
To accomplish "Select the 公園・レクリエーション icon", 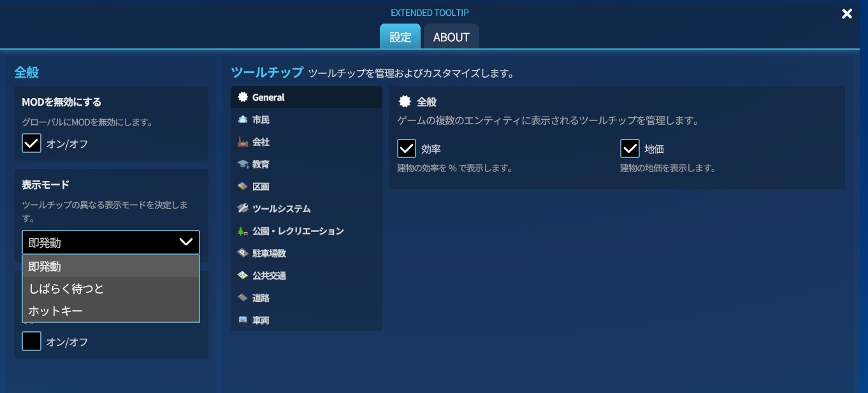I will pos(243,231).
